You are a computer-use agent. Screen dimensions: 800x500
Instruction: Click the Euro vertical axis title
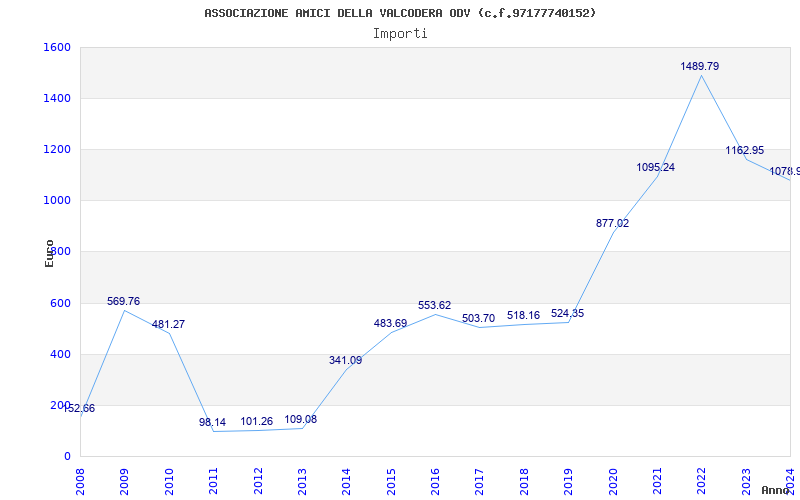coord(49,253)
